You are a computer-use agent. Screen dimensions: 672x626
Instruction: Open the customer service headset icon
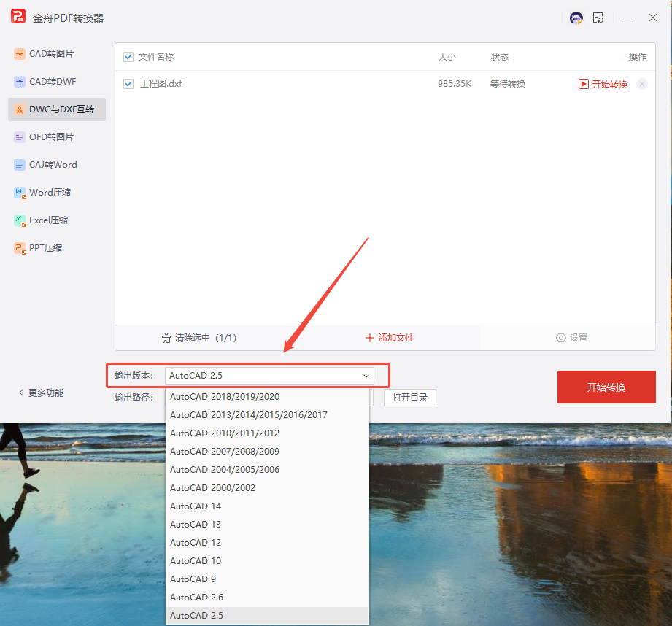click(x=576, y=18)
